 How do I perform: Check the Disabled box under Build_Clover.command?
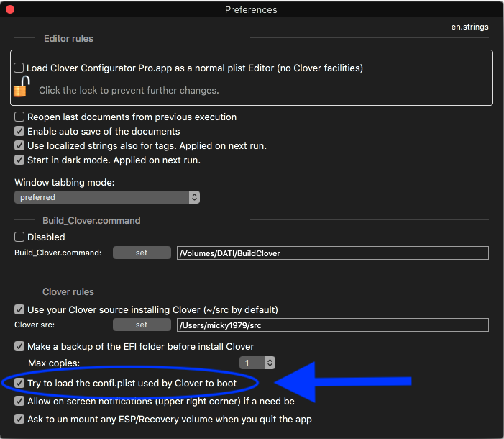coord(19,237)
